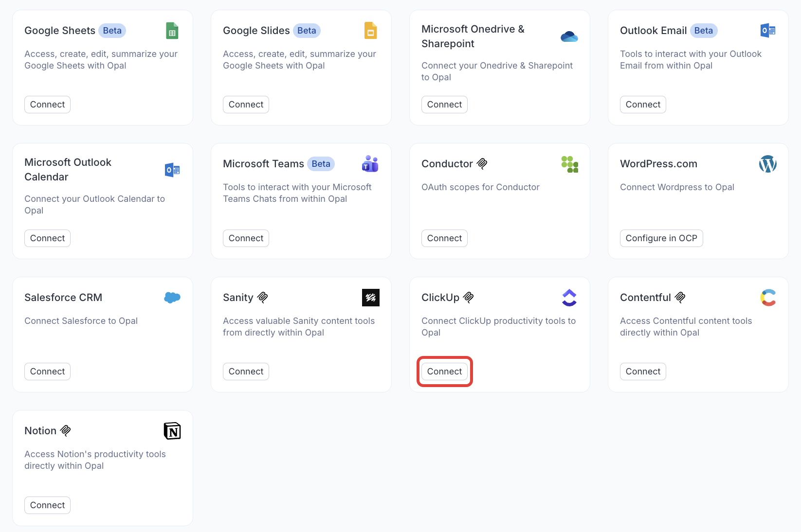
Task: Click "Connect ClickUp productivity tools" description
Action: click(x=498, y=327)
